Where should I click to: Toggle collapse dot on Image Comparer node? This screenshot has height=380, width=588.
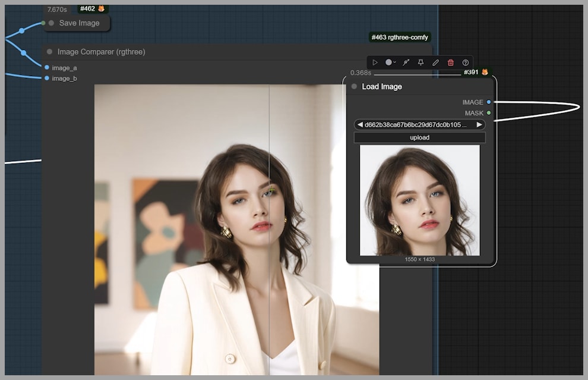[x=49, y=52]
